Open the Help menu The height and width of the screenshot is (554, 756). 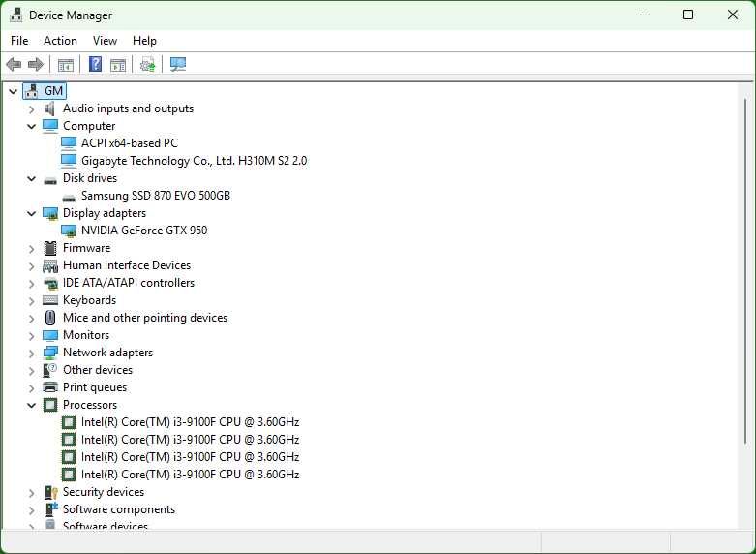(144, 41)
